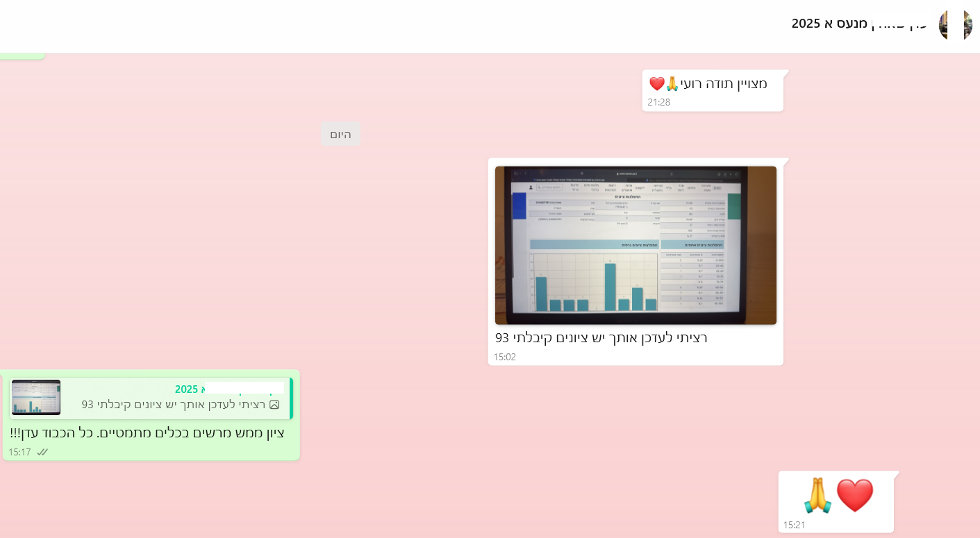This screenshot has height=538, width=980.
Task: Click the double check mark read receipt
Action: [42, 452]
